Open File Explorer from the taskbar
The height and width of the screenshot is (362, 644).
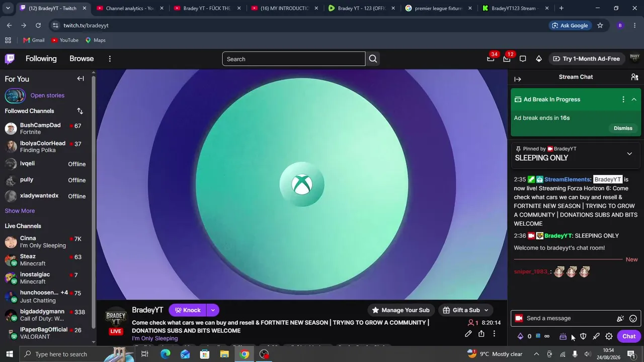click(x=224, y=354)
